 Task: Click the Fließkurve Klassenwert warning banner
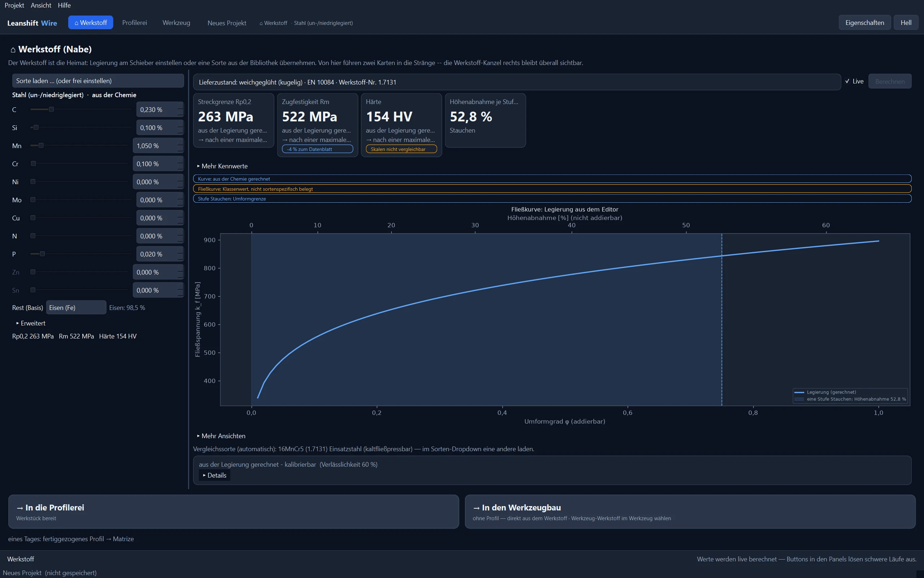pos(552,189)
